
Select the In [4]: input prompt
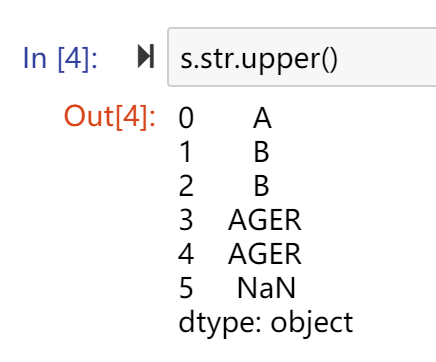[x=60, y=58]
